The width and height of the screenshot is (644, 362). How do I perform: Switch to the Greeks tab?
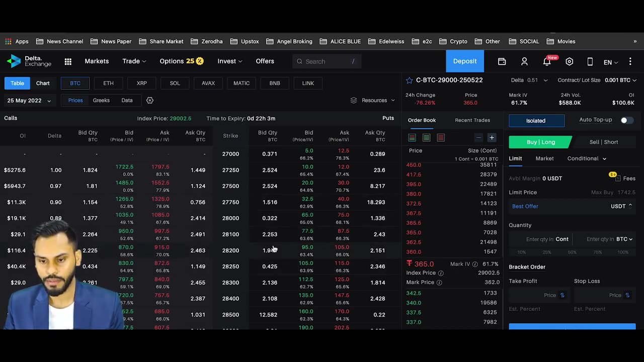[101, 100]
